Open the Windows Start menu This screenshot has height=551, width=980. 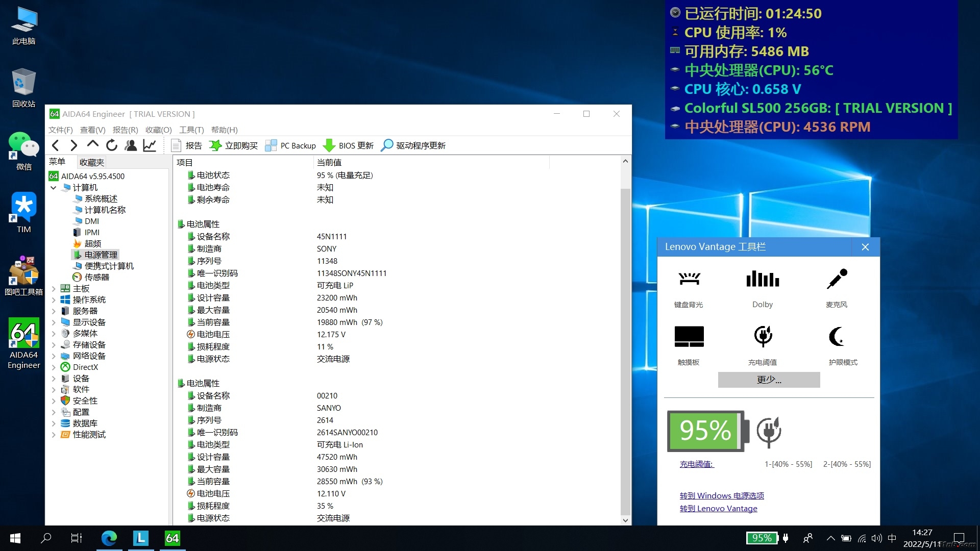tap(15, 538)
